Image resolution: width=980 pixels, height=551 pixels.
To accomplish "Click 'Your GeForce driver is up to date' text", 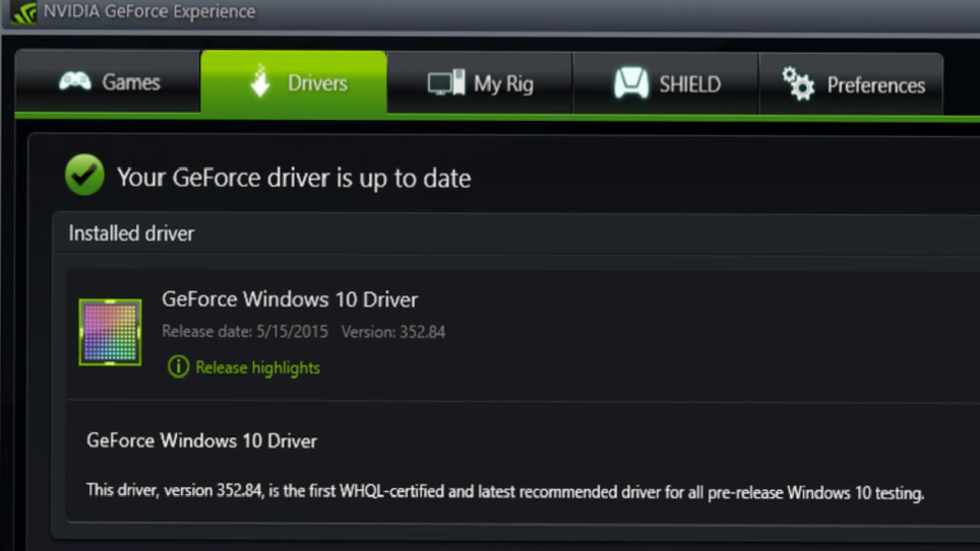I will coord(294,178).
